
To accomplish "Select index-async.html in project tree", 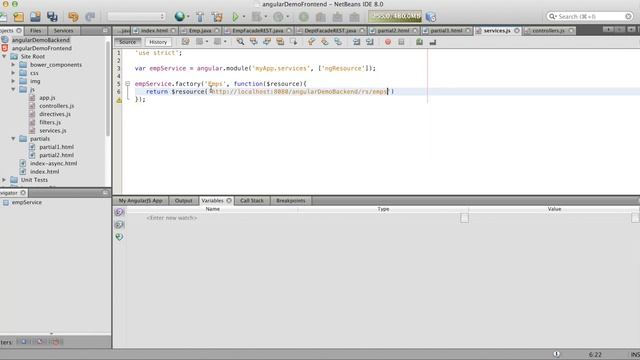I will (x=53, y=163).
